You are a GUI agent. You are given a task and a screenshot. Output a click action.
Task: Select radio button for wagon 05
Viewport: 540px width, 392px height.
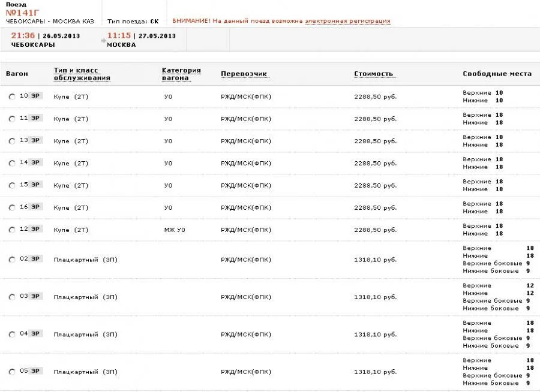click(12, 372)
